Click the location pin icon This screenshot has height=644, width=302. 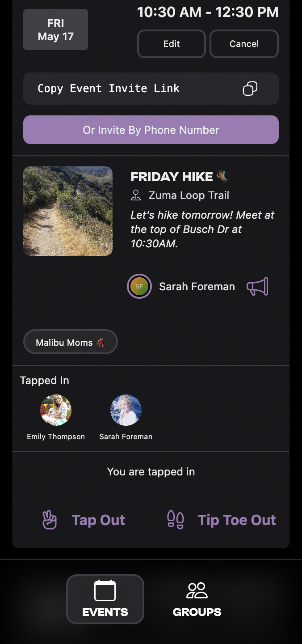pos(136,195)
